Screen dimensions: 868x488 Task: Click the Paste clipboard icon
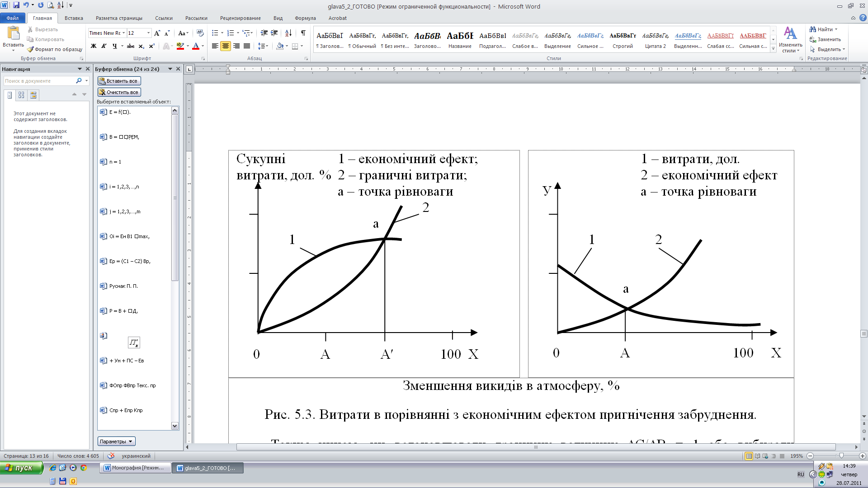tap(13, 33)
